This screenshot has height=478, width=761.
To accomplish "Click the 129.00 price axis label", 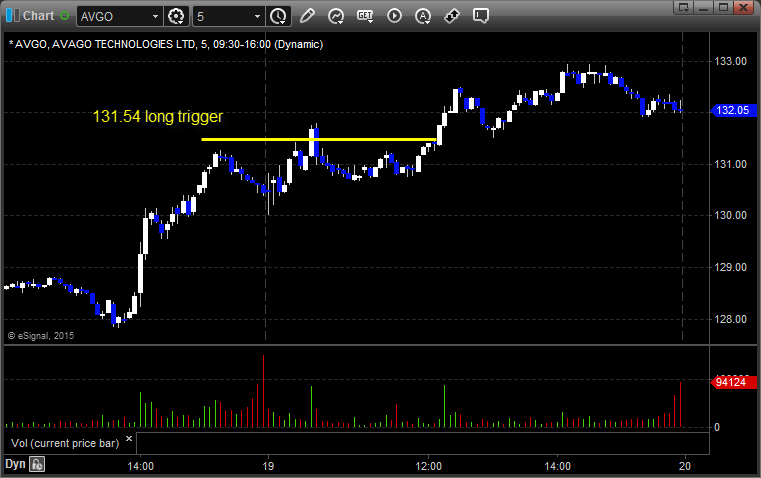I will click(x=730, y=267).
